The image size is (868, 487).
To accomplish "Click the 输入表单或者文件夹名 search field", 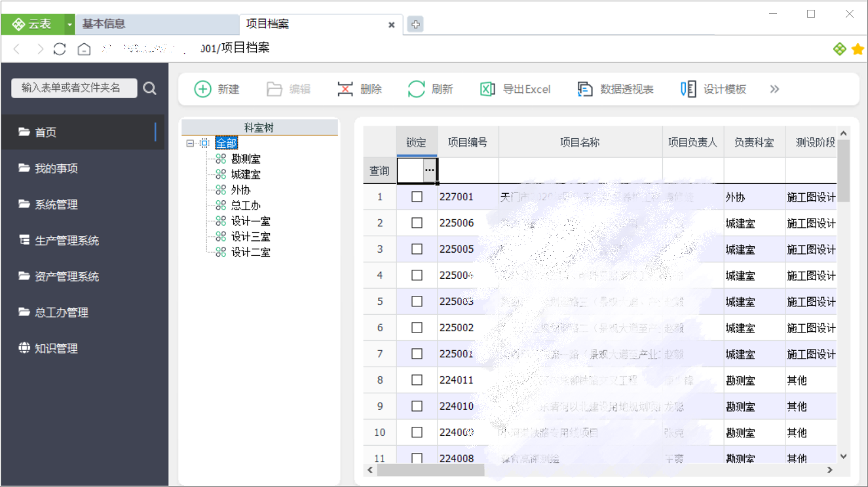I will pyautogui.click(x=74, y=88).
